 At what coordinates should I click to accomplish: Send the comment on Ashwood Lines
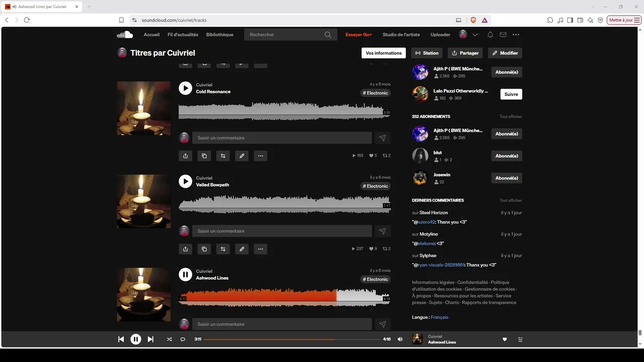[x=382, y=324]
